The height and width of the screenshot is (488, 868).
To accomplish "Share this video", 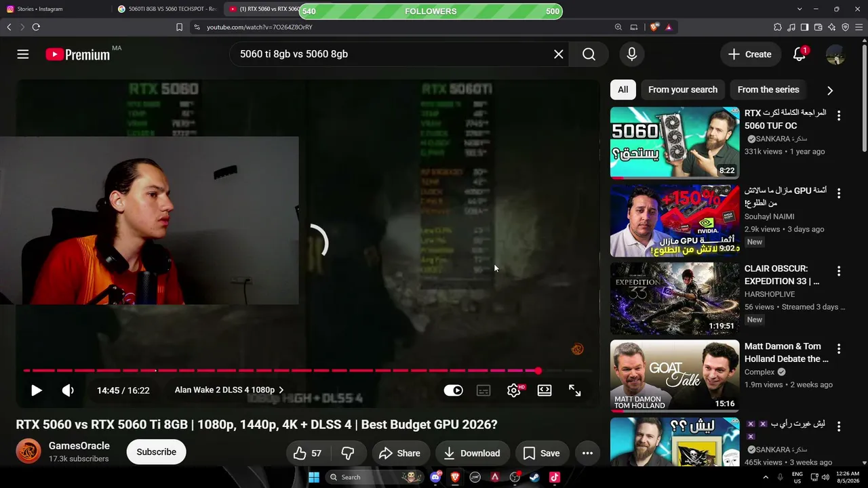I will point(399,453).
